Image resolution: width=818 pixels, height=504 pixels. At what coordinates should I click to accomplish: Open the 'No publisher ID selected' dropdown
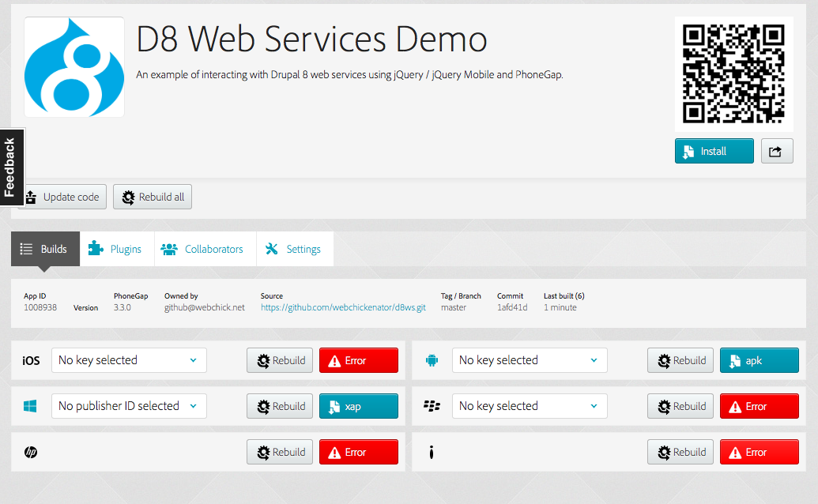tap(129, 406)
